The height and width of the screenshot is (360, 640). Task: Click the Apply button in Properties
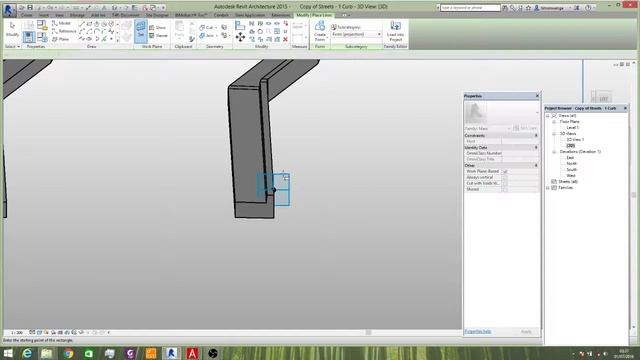coord(526,331)
